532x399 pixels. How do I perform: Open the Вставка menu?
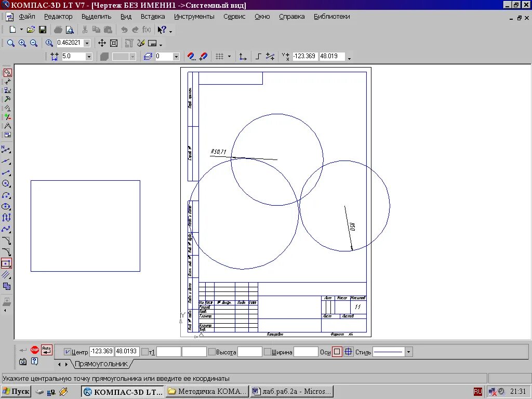point(153,16)
